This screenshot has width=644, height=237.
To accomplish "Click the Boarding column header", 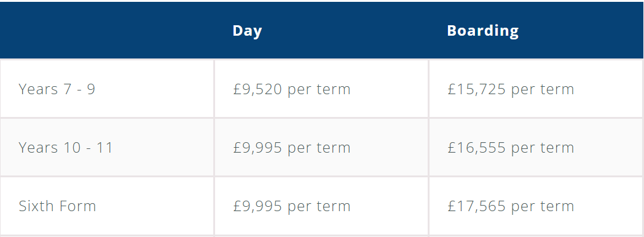I will pos(482,31).
